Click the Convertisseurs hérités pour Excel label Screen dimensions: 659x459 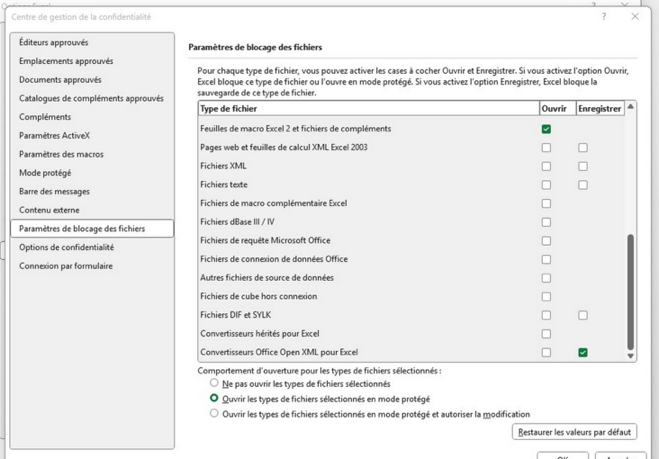pos(260,334)
